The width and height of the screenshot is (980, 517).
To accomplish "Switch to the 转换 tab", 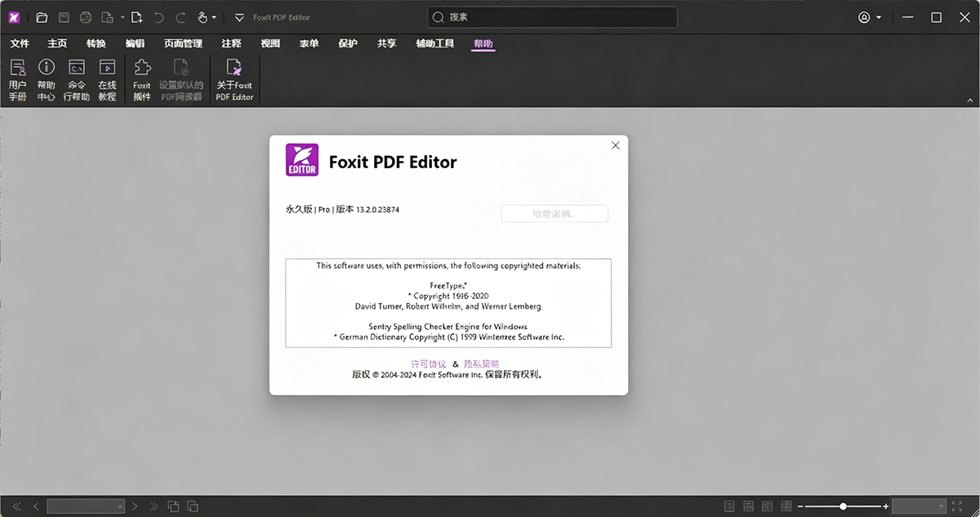I will click(x=96, y=43).
